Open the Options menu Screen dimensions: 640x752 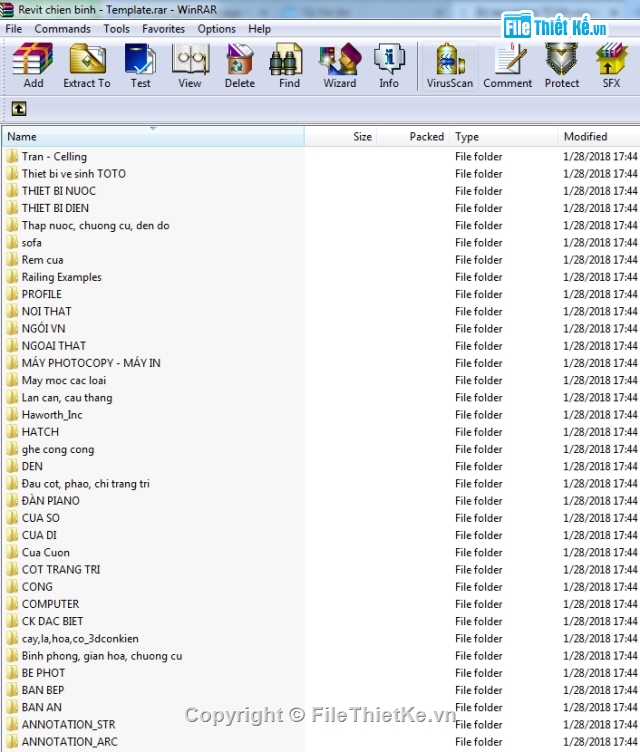(216, 29)
